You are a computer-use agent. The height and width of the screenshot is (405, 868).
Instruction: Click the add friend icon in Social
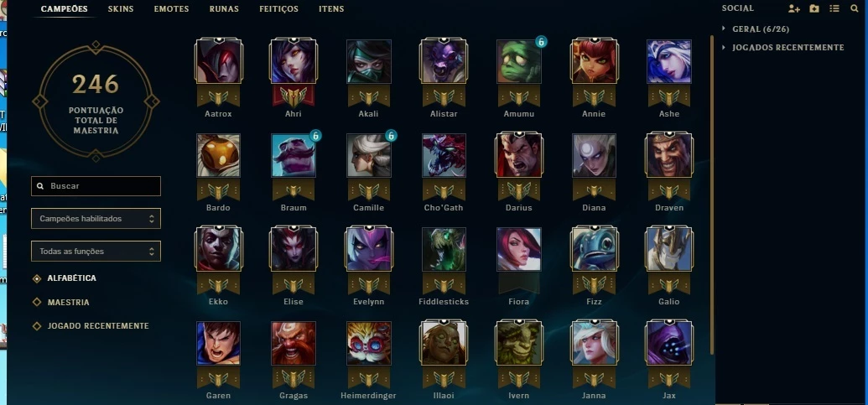[x=794, y=8]
